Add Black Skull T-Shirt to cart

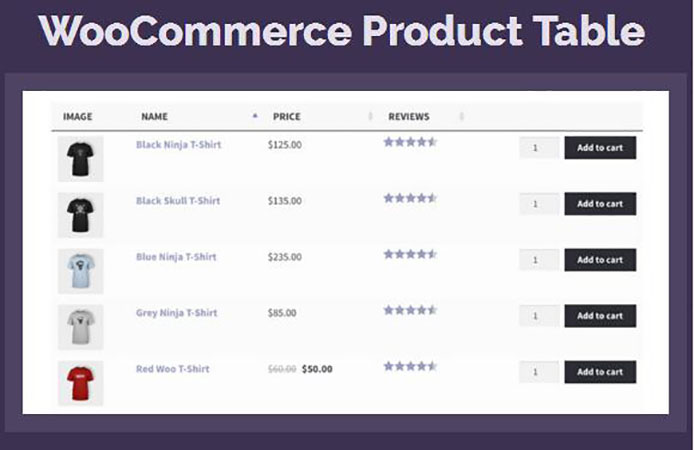pyautogui.click(x=600, y=204)
